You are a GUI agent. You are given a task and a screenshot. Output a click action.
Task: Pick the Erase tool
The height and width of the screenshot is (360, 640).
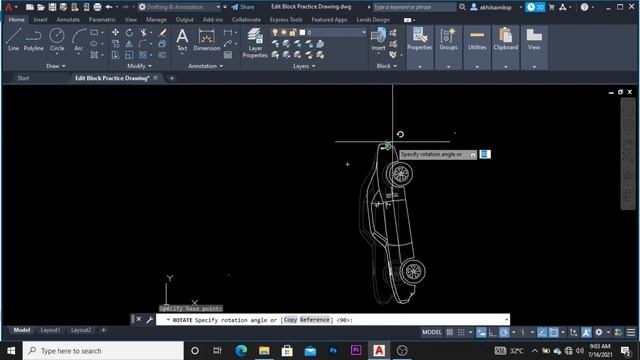coord(162,33)
